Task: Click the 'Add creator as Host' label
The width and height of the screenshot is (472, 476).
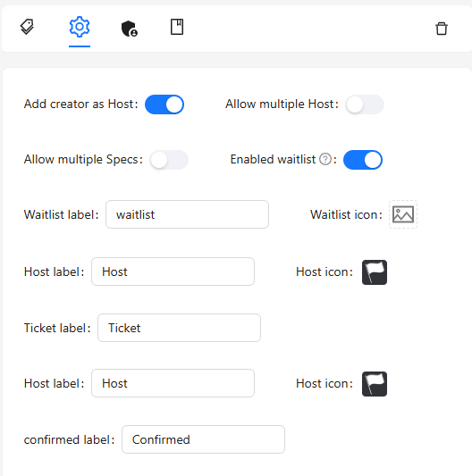Action: point(80,104)
